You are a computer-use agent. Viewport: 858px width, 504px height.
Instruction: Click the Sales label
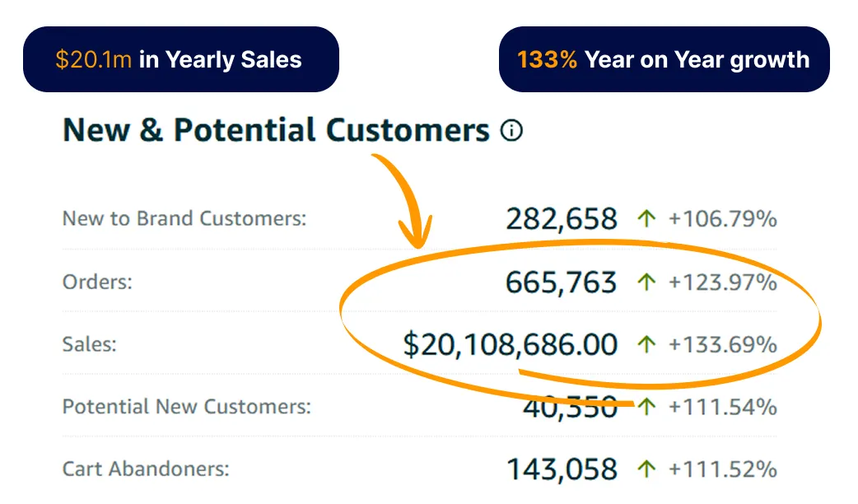click(90, 344)
